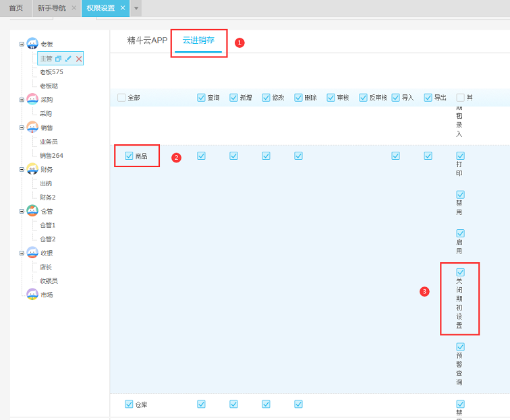The height and width of the screenshot is (420, 510).
Task: Uncheck 商品 打印 permission checkbox
Action: [x=460, y=156]
